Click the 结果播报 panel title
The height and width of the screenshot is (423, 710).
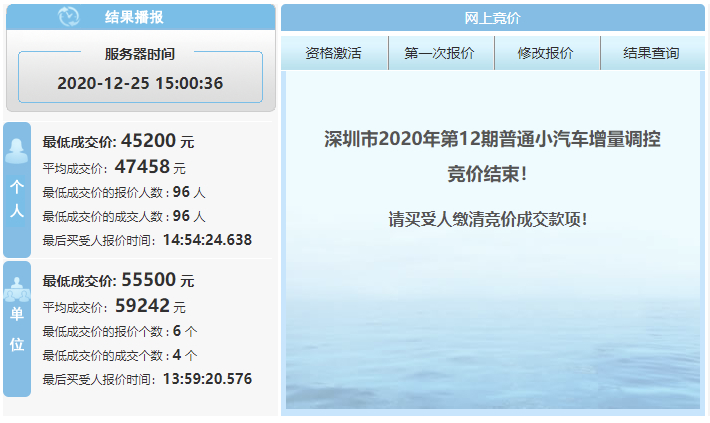[x=134, y=17]
